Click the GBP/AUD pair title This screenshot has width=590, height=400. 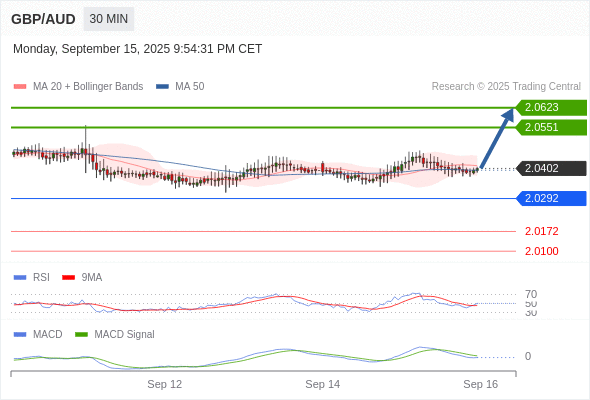pos(43,19)
